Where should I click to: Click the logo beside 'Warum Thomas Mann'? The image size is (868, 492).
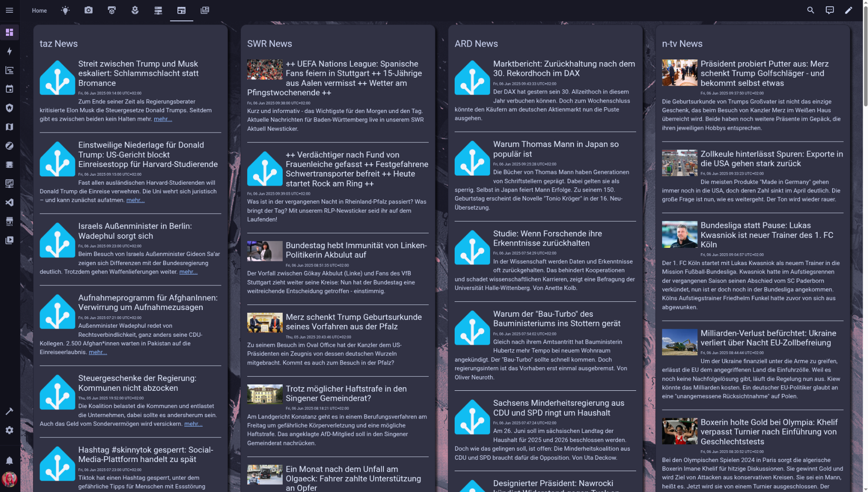pos(472,158)
